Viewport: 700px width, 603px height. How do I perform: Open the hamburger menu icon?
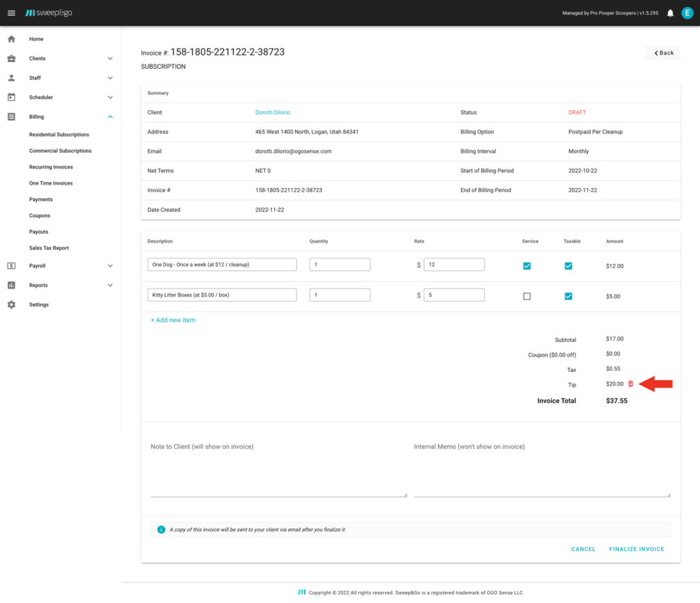click(11, 13)
